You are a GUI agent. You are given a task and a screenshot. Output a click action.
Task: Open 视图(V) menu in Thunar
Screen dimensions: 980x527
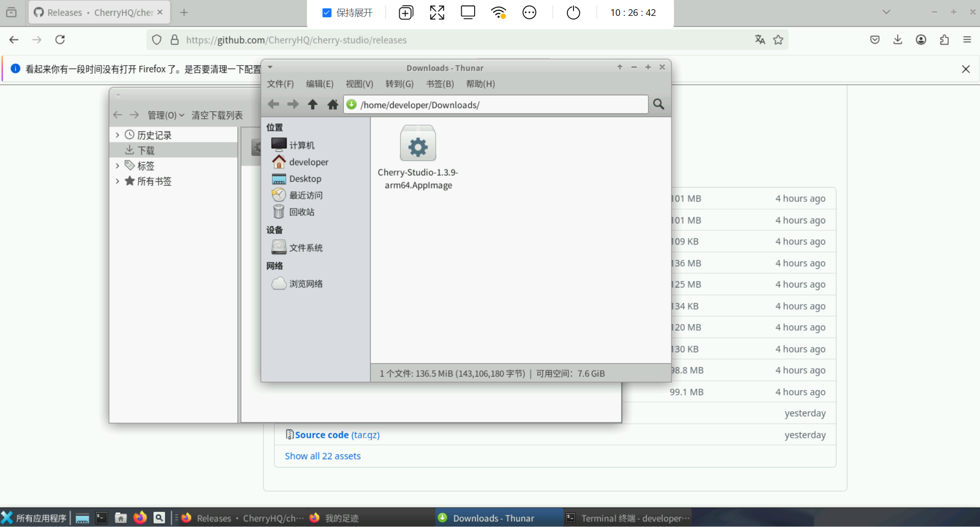(x=359, y=84)
